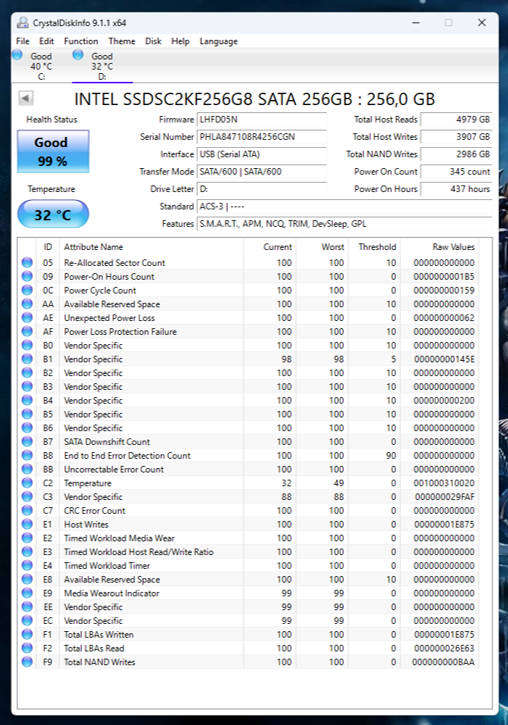Select raw value '000000029FAF'
This screenshot has height=725, width=508.
point(445,497)
